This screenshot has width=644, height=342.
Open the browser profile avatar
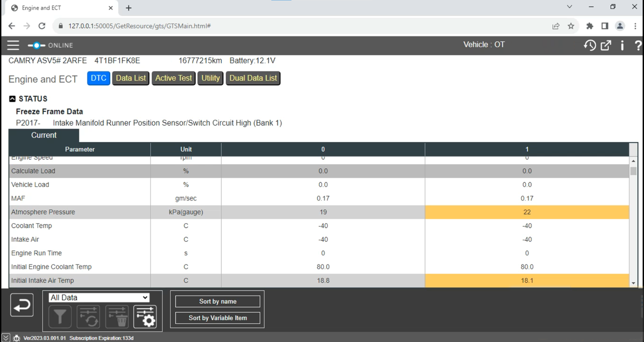pyautogui.click(x=620, y=26)
